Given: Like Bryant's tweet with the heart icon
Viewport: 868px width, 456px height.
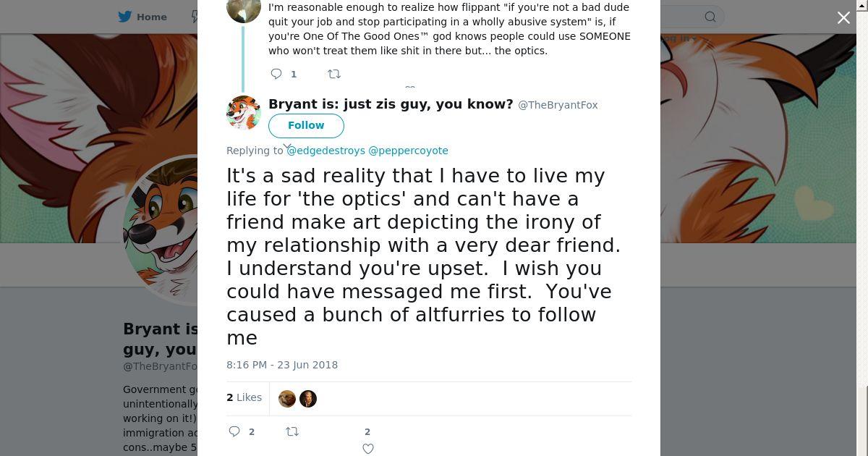Looking at the screenshot, I should pyautogui.click(x=367, y=449).
